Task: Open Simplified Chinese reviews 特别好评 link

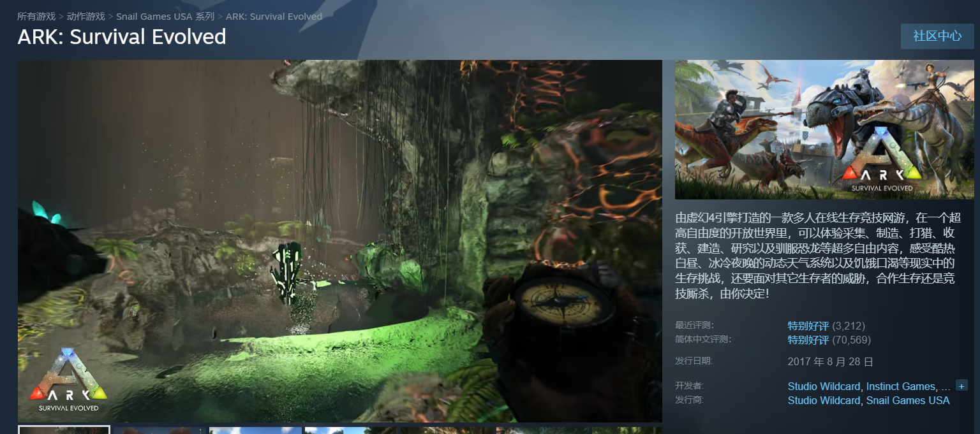Action: click(808, 340)
